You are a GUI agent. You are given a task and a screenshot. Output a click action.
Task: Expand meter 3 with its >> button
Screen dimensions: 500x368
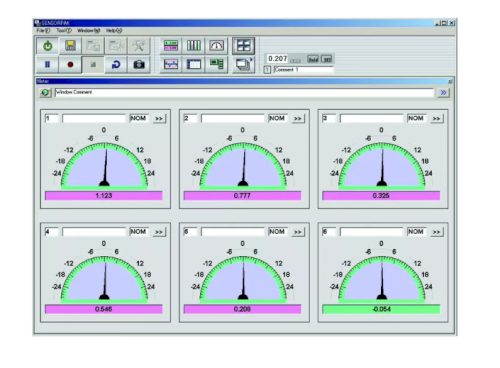tap(436, 119)
